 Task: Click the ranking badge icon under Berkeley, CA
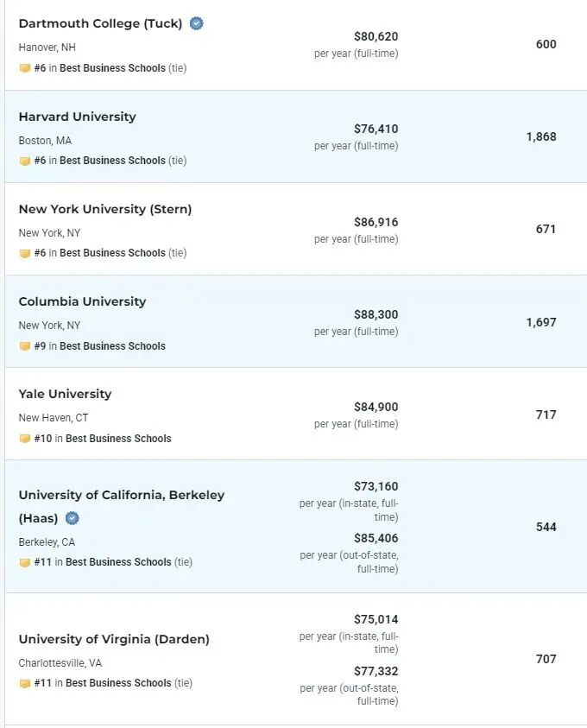(x=24, y=562)
